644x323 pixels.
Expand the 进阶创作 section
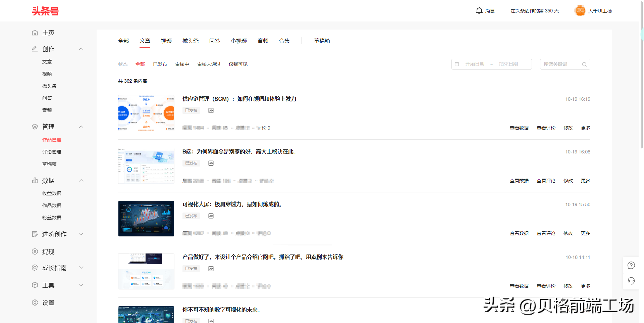(x=81, y=234)
